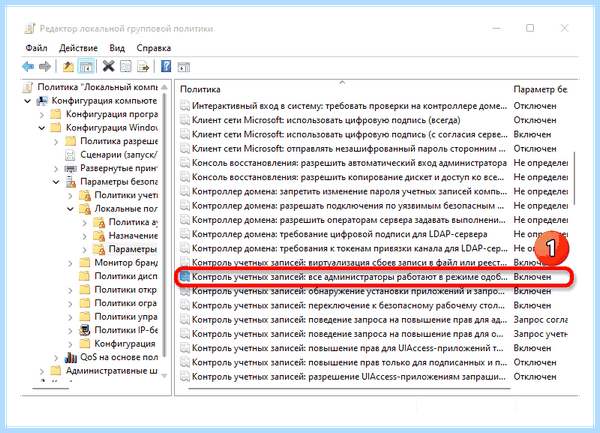This screenshot has width=600, height=433.
Task: Toggle the action pane toolbar icon
Action: click(184, 67)
